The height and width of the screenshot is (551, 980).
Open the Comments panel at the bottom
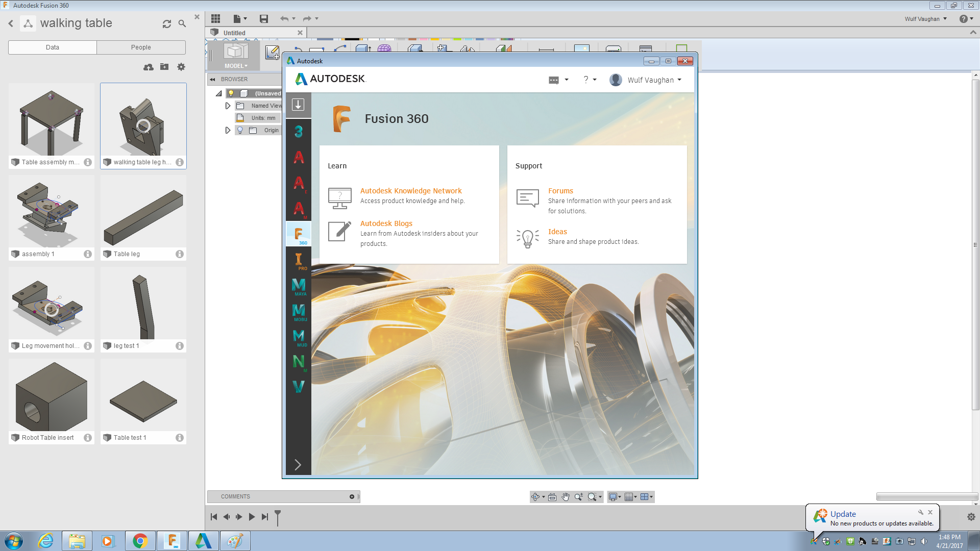tap(235, 496)
